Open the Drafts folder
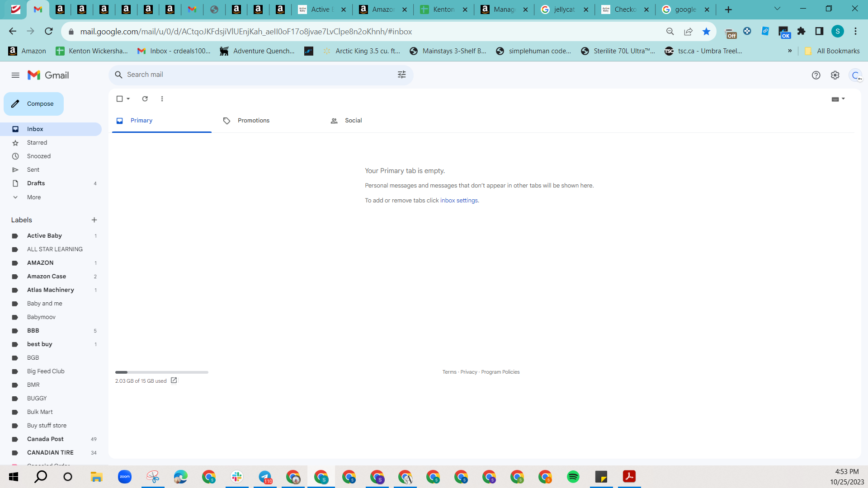Viewport: 868px width, 488px height. click(x=51, y=183)
